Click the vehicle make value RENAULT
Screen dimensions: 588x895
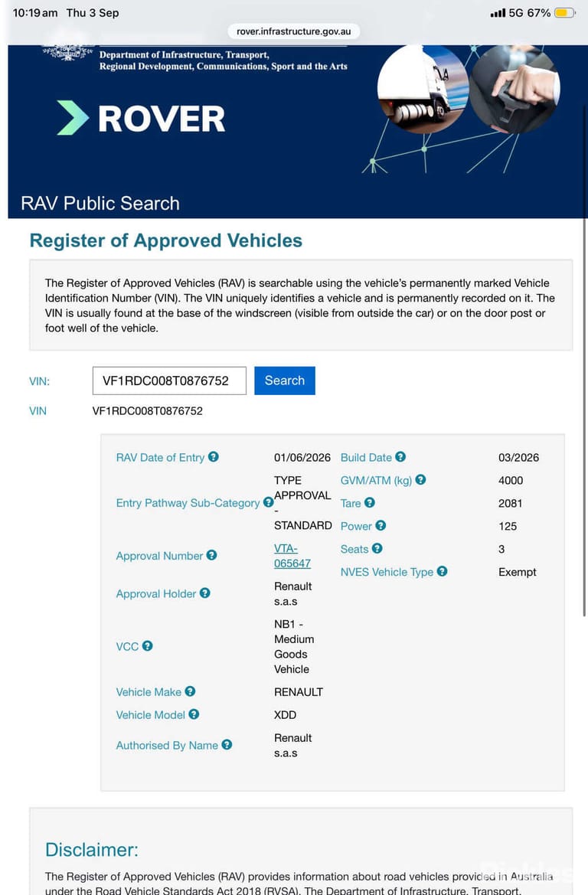[x=299, y=692]
